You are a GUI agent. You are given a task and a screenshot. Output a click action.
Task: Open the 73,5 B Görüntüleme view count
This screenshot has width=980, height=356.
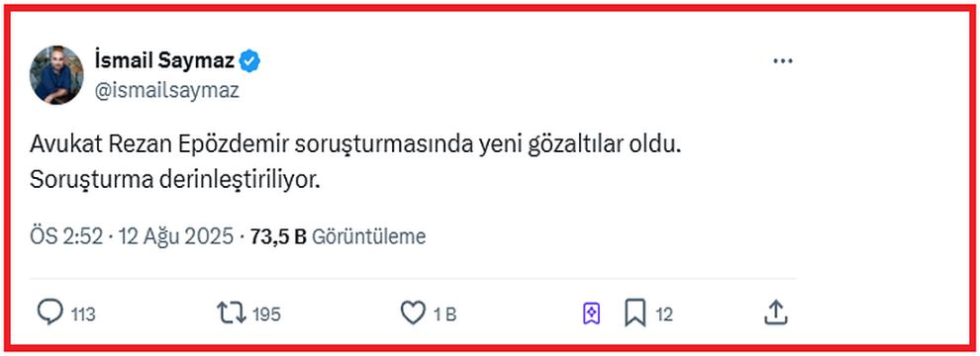[338, 236]
